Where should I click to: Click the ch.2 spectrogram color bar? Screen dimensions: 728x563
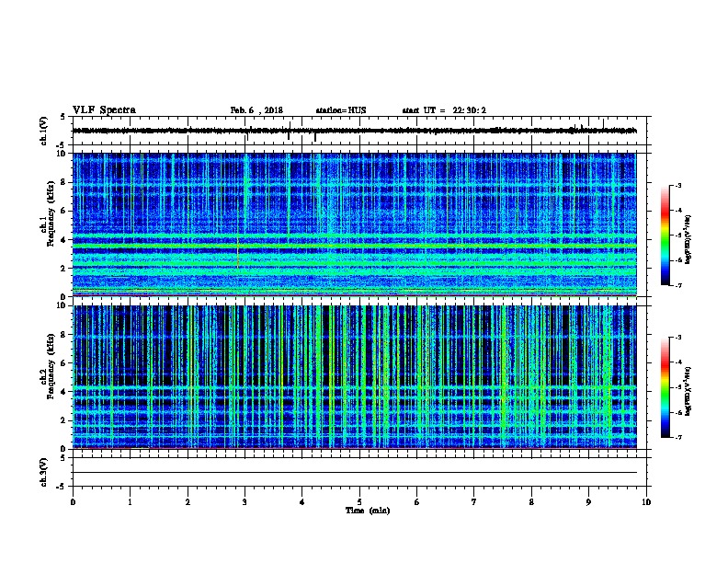pos(665,387)
